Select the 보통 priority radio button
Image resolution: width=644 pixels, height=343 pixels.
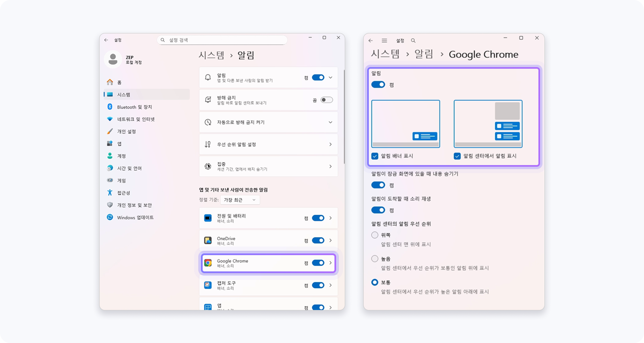coord(375,282)
